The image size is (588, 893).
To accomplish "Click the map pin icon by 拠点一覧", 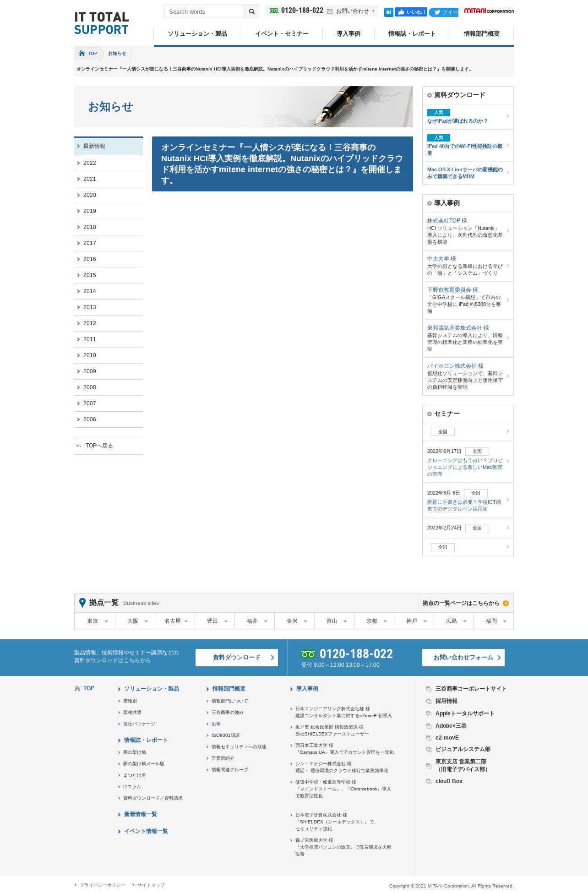I will (82, 603).
